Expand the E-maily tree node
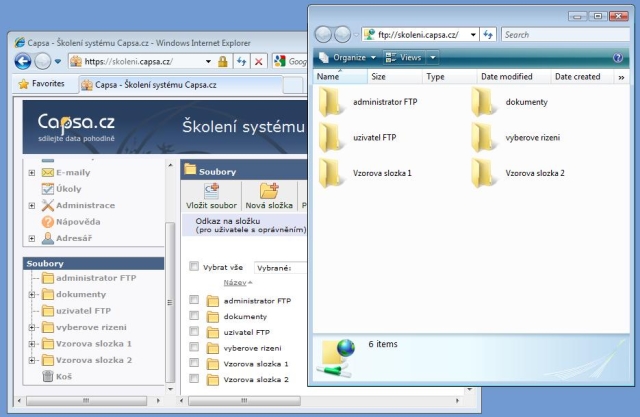 (x=32, y=173)
